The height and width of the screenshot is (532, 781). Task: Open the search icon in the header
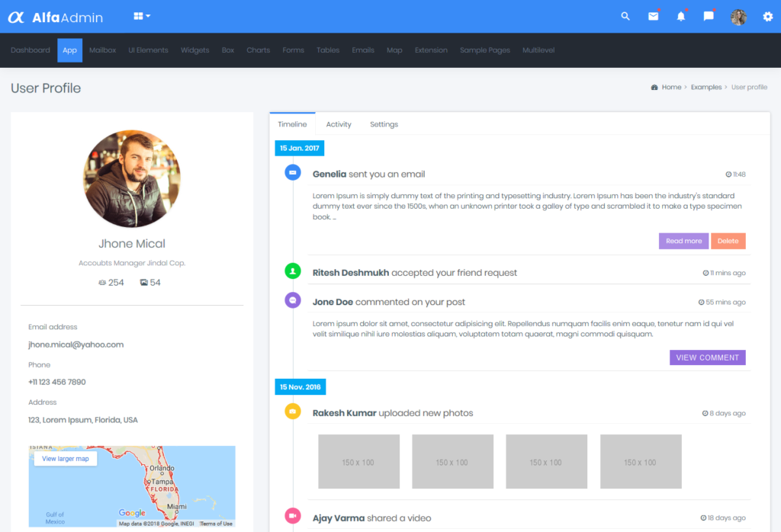625,16
